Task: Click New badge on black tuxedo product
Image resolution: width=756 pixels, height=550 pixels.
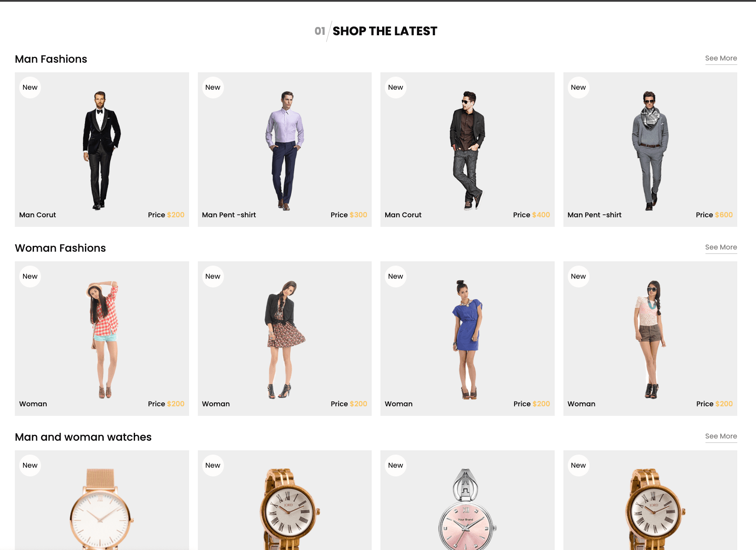Action: [30, 88]
